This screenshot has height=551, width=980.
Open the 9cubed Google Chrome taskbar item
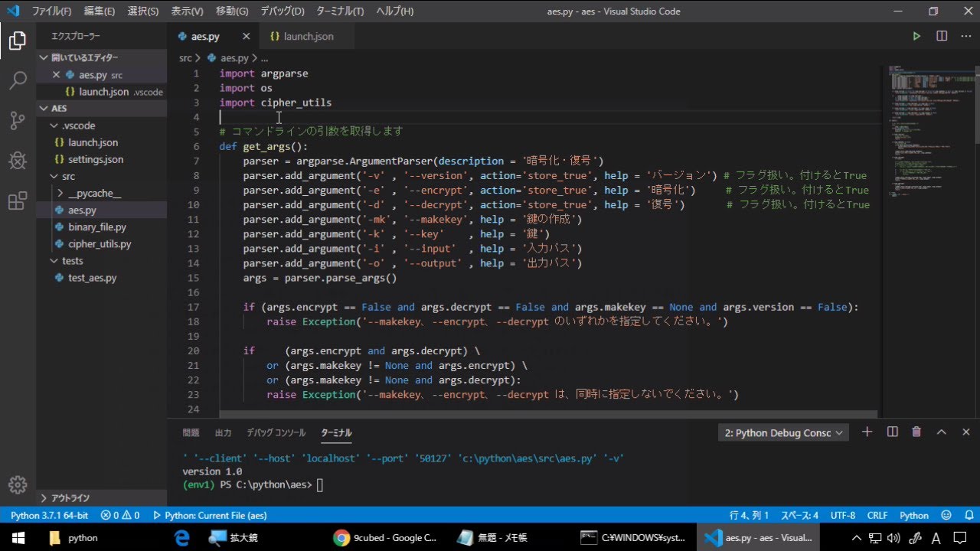387,538
